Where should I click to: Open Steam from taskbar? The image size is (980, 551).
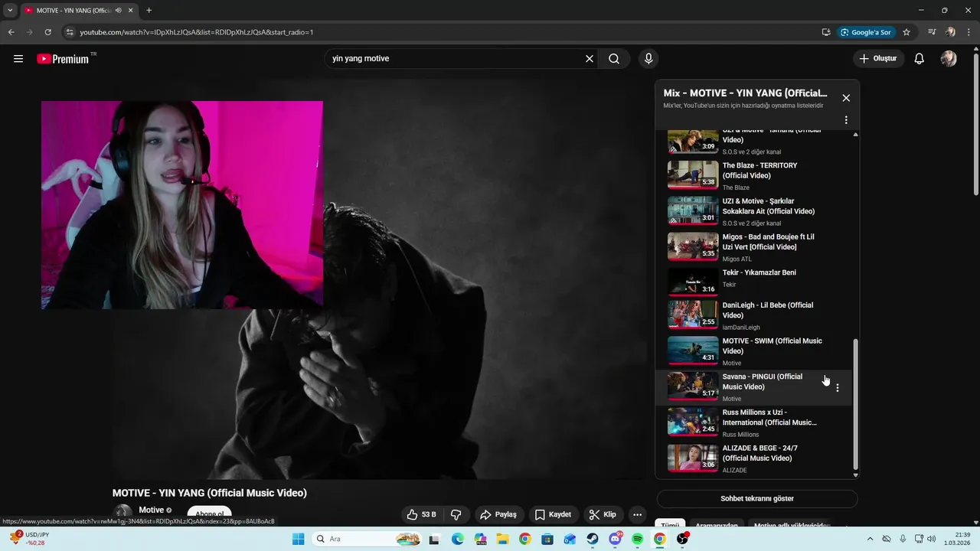click(593, 539)
